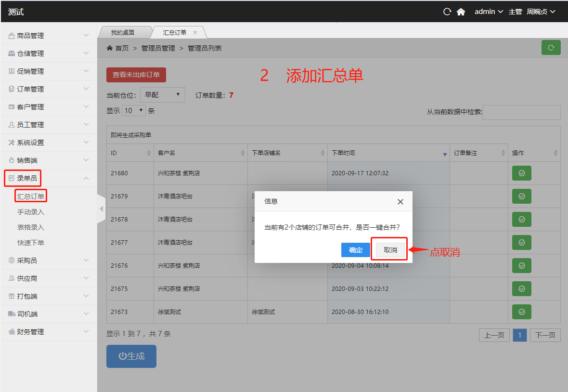Click the blue 确定 button

pyautogui.click(x=356, y=250)
